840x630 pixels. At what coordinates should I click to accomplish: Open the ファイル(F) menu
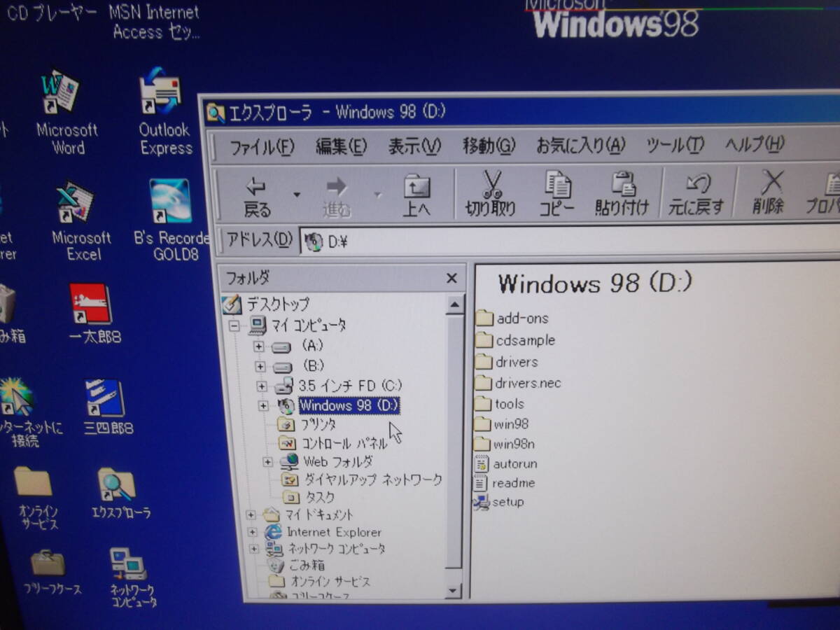(x=262, y=147)
